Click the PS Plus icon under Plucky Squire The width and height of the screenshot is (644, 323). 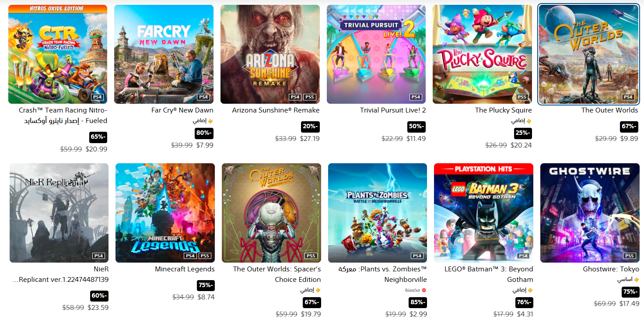[529, 121]
